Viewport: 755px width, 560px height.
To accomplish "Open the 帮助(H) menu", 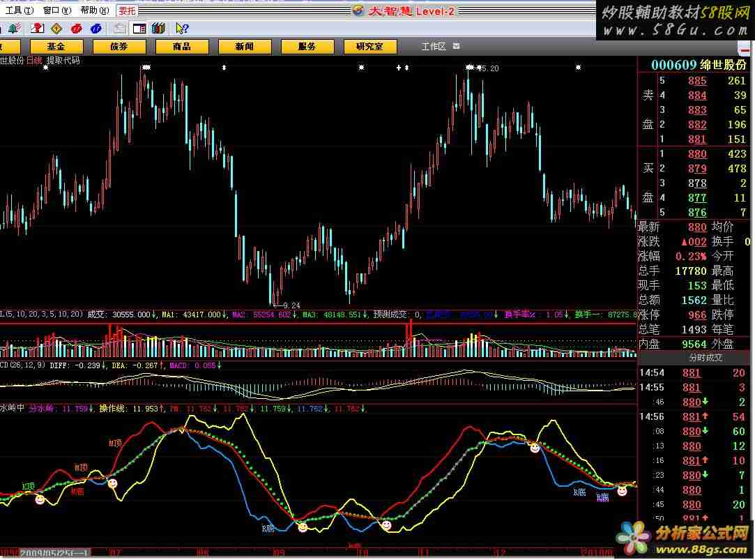I will 95,10.
